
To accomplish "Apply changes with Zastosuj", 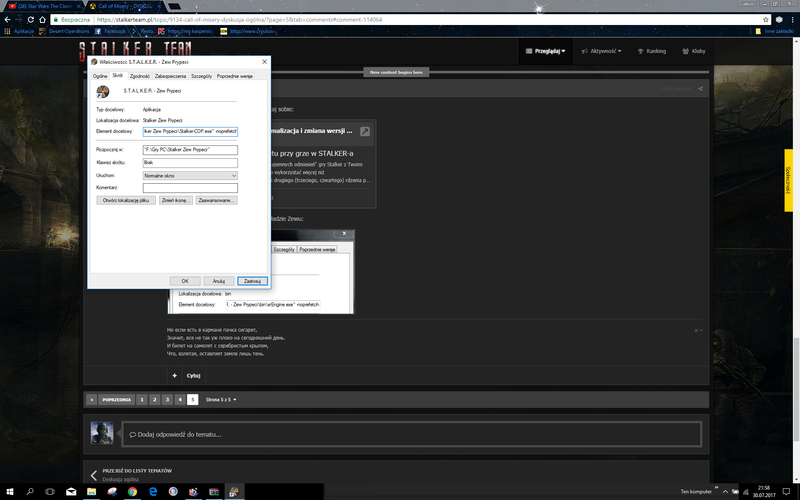I will click(x=253, y=281).
